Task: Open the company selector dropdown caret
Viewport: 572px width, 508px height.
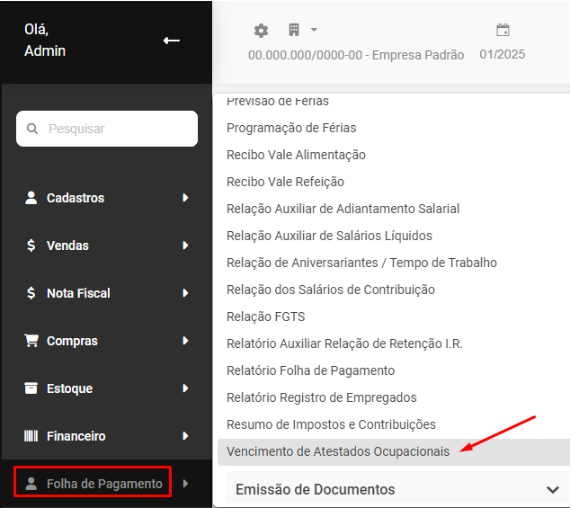Action: (314, 30)
